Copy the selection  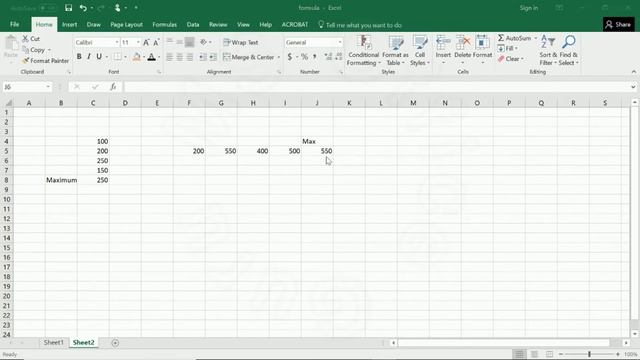[x=34, y=50]
